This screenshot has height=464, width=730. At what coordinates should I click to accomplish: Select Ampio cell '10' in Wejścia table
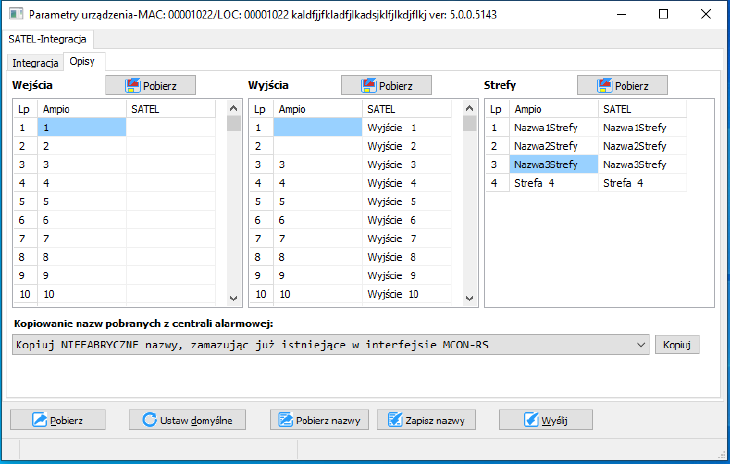81,294
